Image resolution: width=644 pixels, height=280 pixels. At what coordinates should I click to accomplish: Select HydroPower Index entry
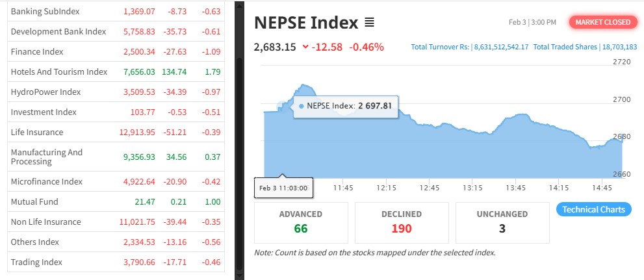coord(45,92)
